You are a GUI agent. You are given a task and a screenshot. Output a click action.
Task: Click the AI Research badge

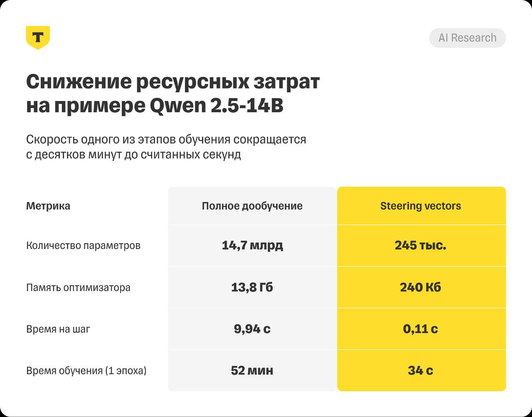point(468,38)
